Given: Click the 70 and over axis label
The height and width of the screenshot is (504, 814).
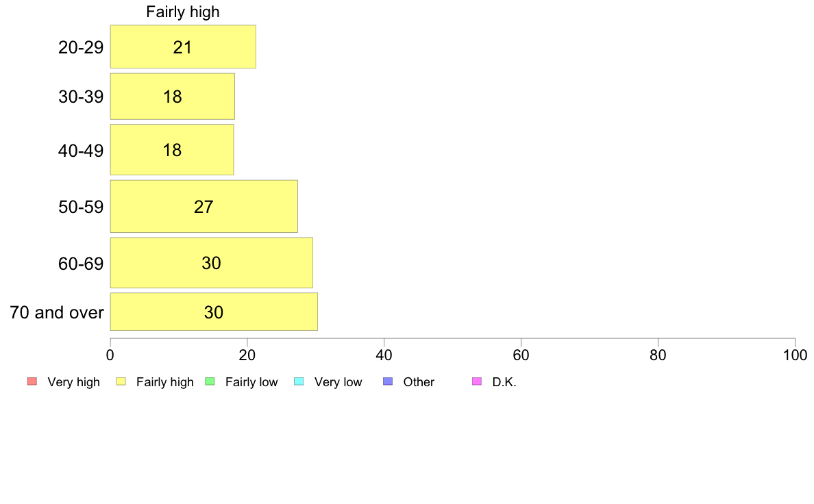Looking at the screenshot, I should click(x=57, y=312).
